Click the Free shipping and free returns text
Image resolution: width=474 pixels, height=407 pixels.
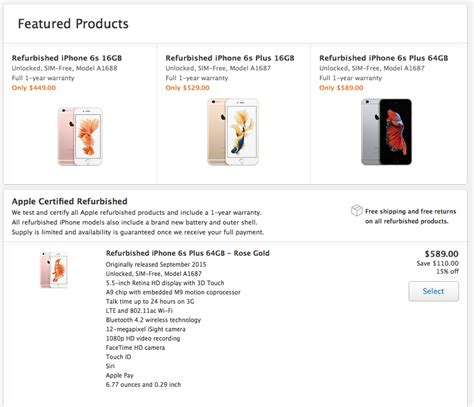click(x=410, y=211)
